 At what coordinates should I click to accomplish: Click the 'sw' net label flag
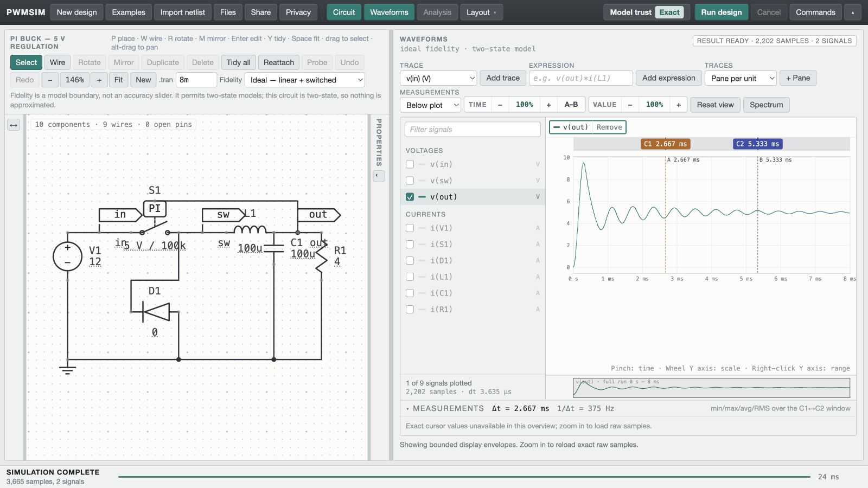[223, 215]
